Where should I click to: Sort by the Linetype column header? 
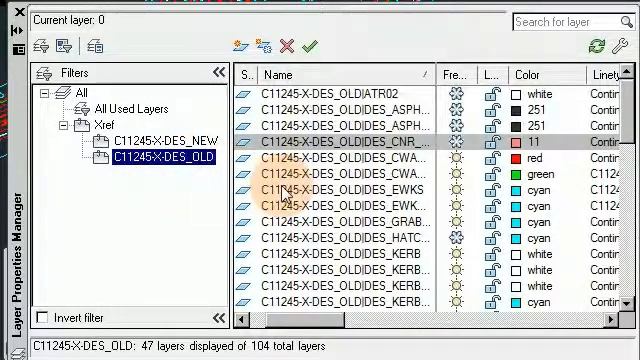coord(604,75)
